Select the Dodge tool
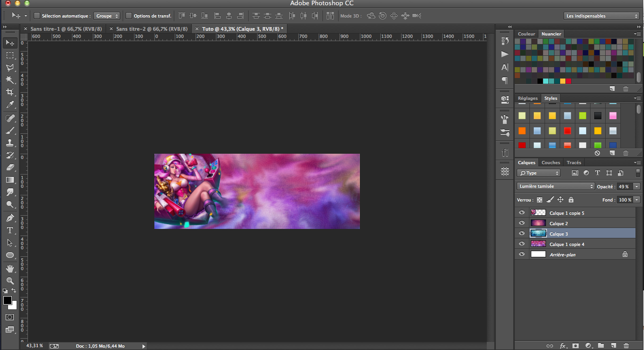Screen dimensions: 644x350 coord(10,204)
